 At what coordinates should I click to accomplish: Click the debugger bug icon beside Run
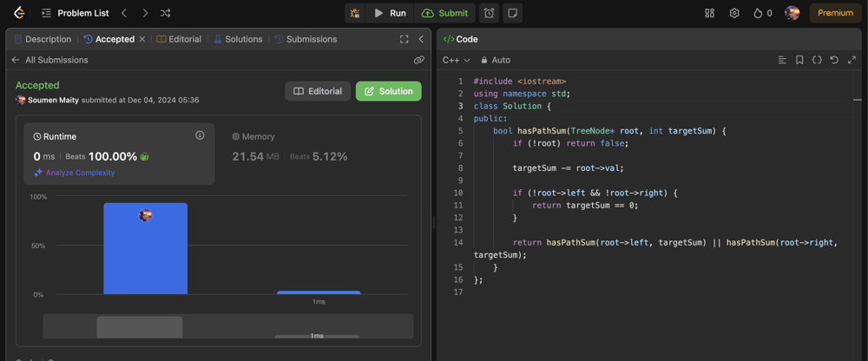click(x=354, y=13)
